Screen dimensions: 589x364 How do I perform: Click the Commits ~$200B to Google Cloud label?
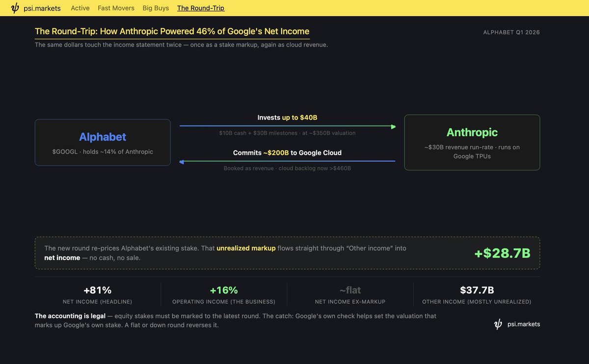pos(288,153)
